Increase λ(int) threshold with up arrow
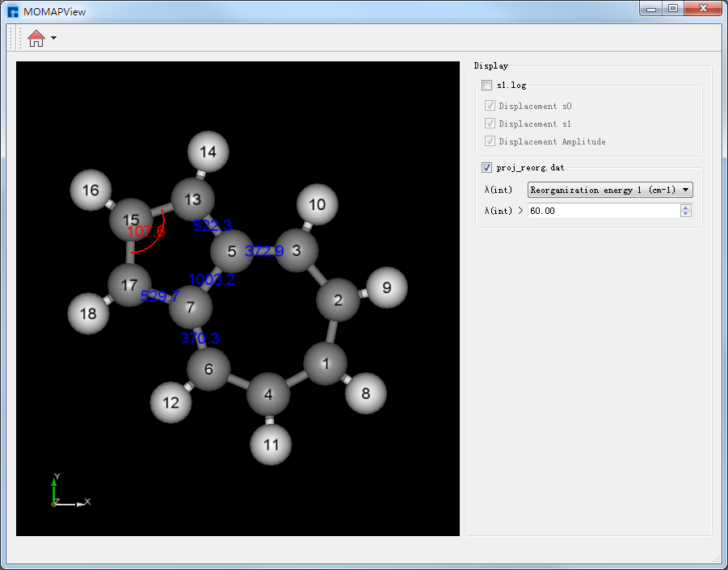Screen dimensions: 728x570 [686, 207]
